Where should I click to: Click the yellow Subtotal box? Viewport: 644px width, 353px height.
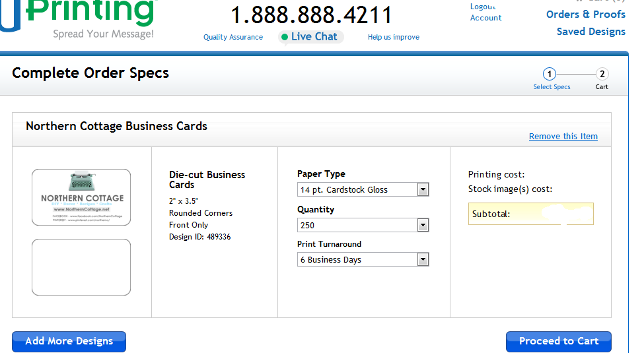point(530,214)
